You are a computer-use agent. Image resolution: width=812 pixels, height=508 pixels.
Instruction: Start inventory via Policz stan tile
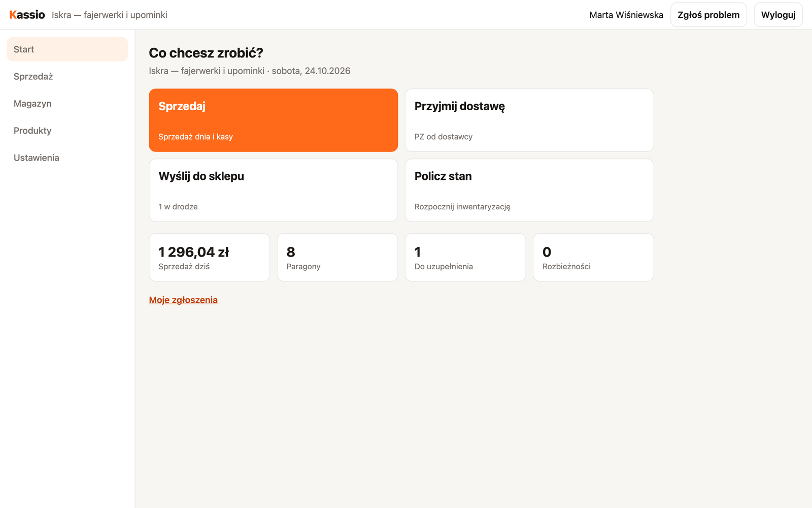(529, 190)
